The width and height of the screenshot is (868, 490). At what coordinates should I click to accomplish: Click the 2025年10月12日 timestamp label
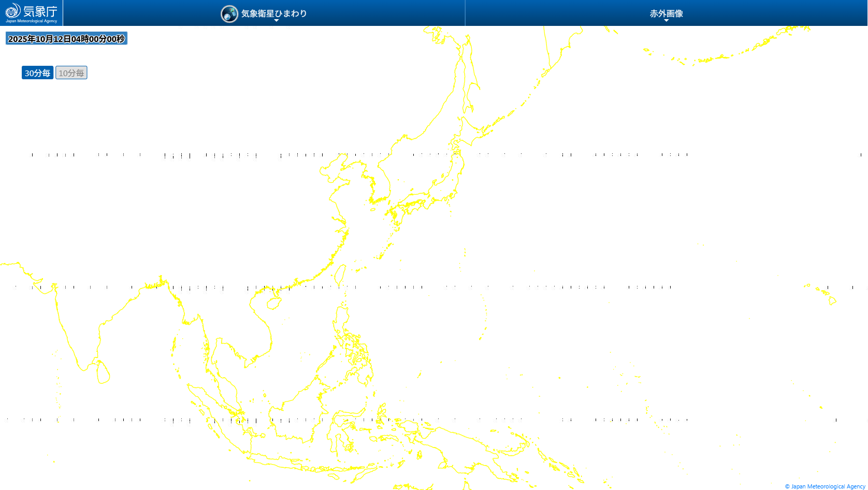click(66, 39)
